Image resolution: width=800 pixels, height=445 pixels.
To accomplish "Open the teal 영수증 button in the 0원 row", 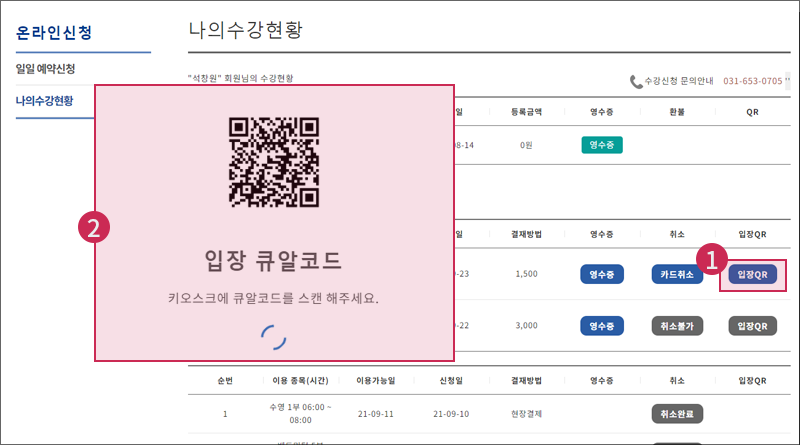I will [x=602, y=145].
